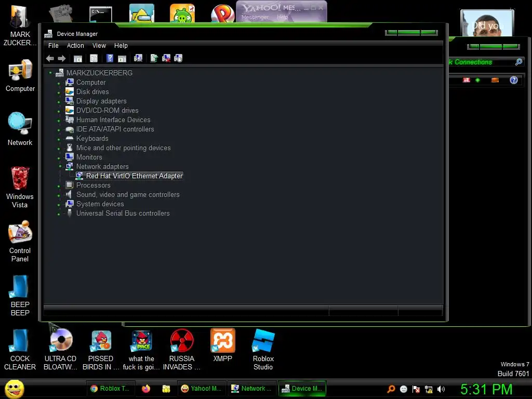Expand the DVD/CD-ROM drives category
This screenshot has height=399, width=532.
click(x=59, y=111)
